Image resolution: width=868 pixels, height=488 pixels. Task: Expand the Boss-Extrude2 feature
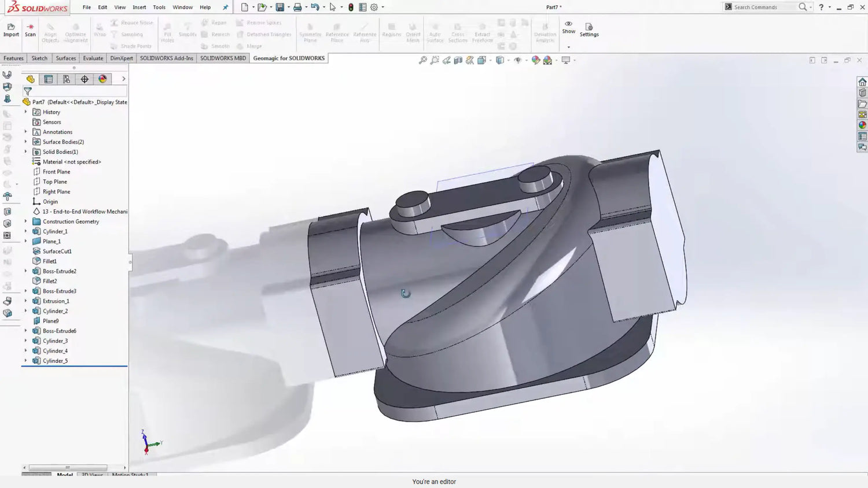(x=25, y=271)
